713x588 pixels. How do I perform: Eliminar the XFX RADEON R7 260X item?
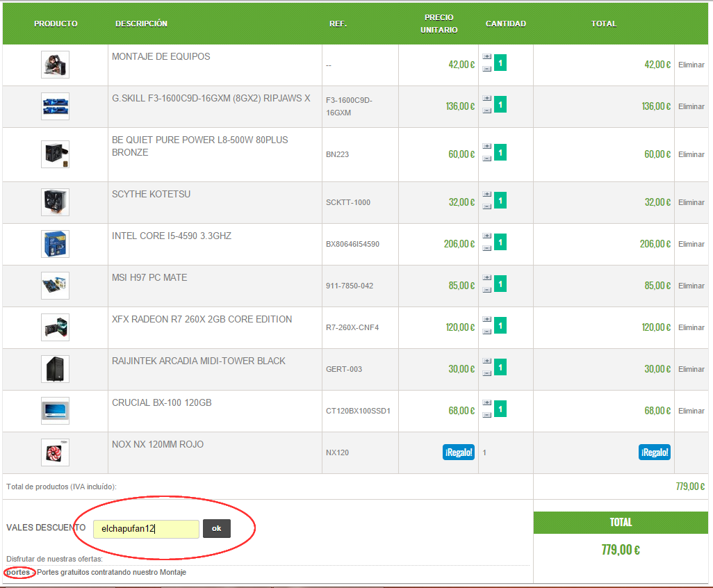pos(691,327)
